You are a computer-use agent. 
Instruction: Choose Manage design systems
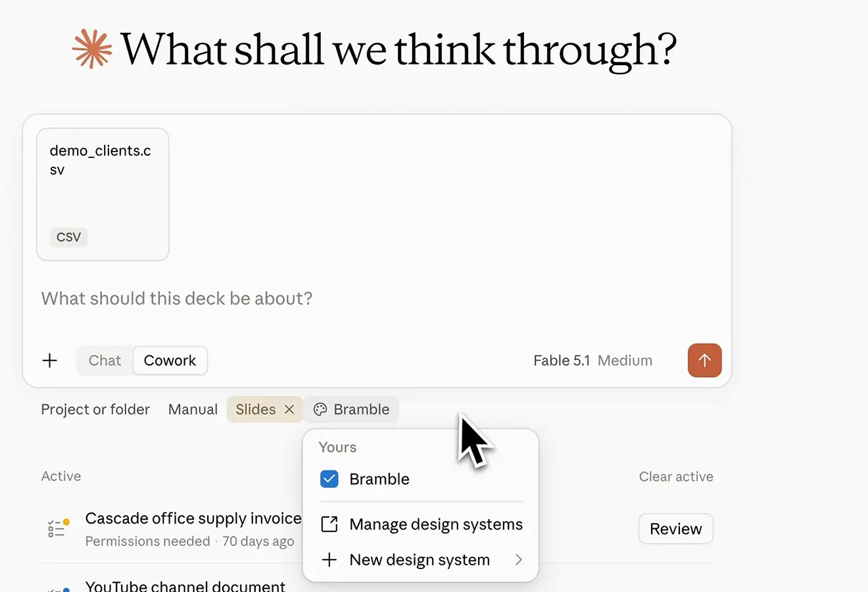tap(421, 524)
